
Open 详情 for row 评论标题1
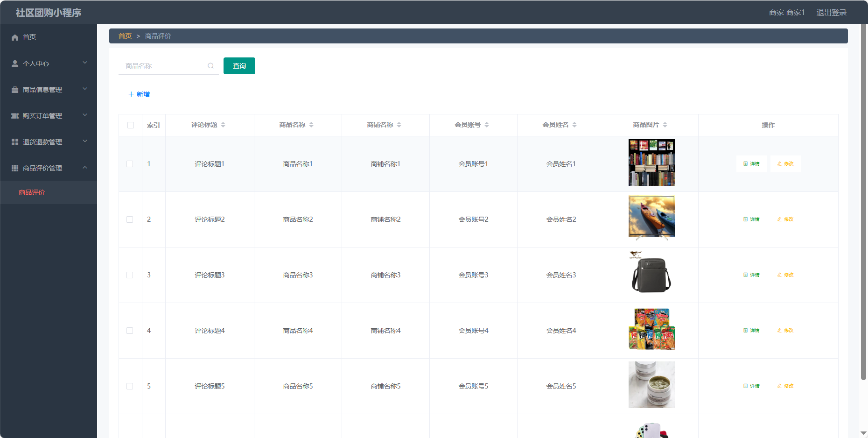click(x=751, y=164)
